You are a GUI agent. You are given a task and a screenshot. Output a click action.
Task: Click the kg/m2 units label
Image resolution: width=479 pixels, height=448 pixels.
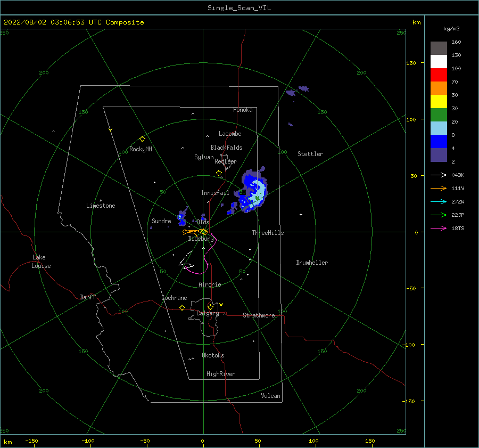(451, 29)
